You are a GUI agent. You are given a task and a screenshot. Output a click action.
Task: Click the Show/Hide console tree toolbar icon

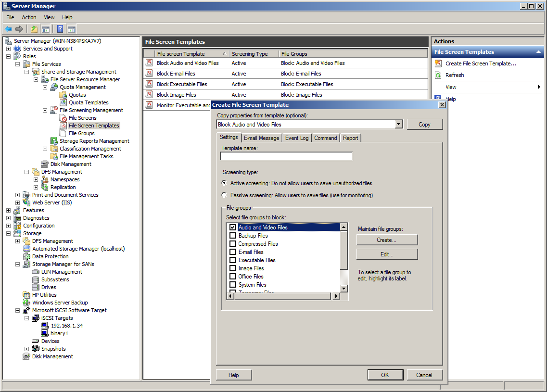45,29
